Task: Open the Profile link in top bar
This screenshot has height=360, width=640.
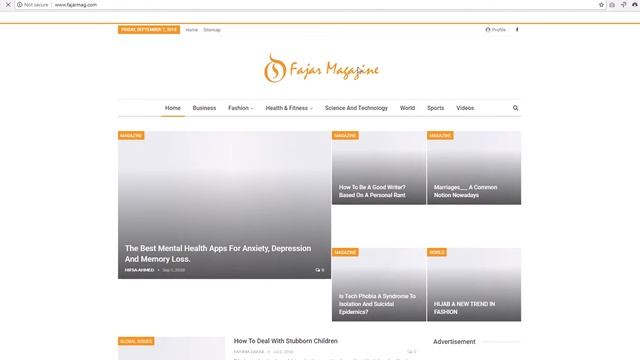Action: (496, 30)
